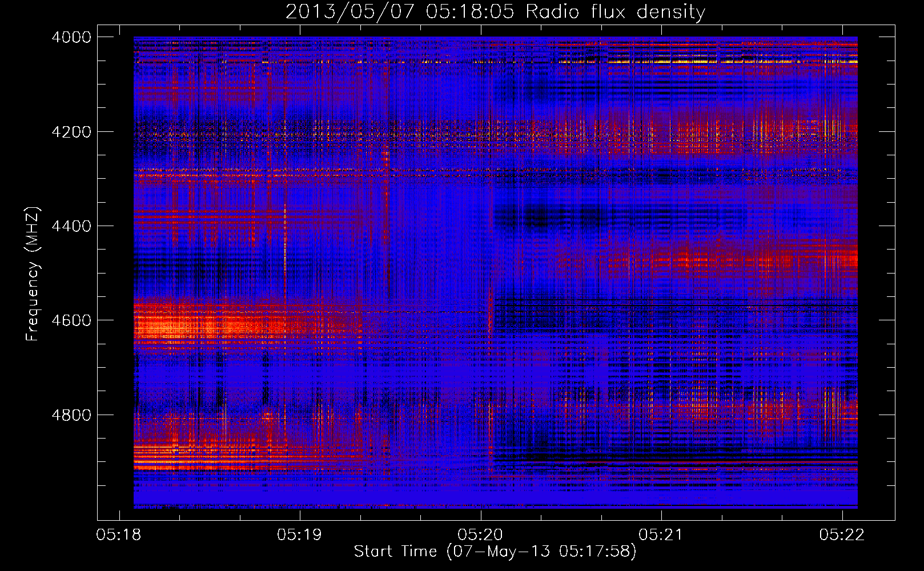This screenshot has height=571, width=924.
Task: Select the 05:18 time tick label
Action: click(x=119, y=535)
